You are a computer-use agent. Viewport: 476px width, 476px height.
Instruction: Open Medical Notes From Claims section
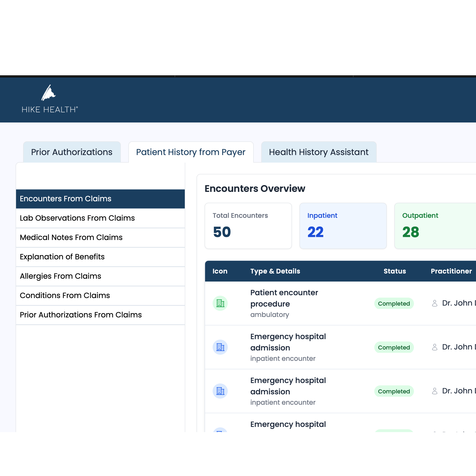coord(71,237)
